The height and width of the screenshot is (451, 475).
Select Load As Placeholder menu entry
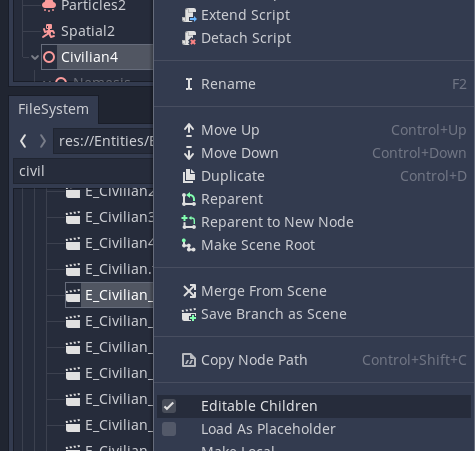[314, 429]
